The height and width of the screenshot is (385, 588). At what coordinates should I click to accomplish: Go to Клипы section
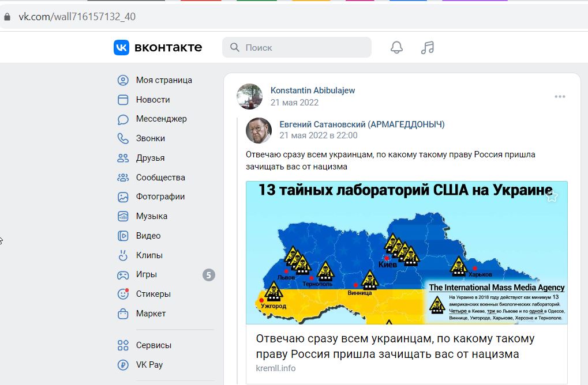coord(149,255)
